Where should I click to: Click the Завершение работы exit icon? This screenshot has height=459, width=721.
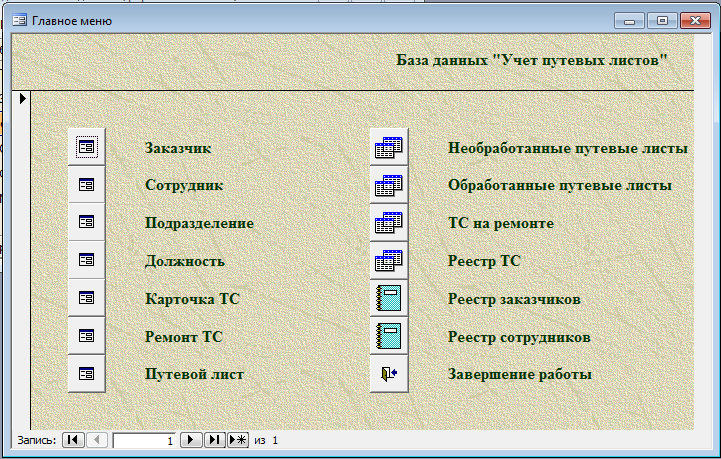tap(388, 373)
